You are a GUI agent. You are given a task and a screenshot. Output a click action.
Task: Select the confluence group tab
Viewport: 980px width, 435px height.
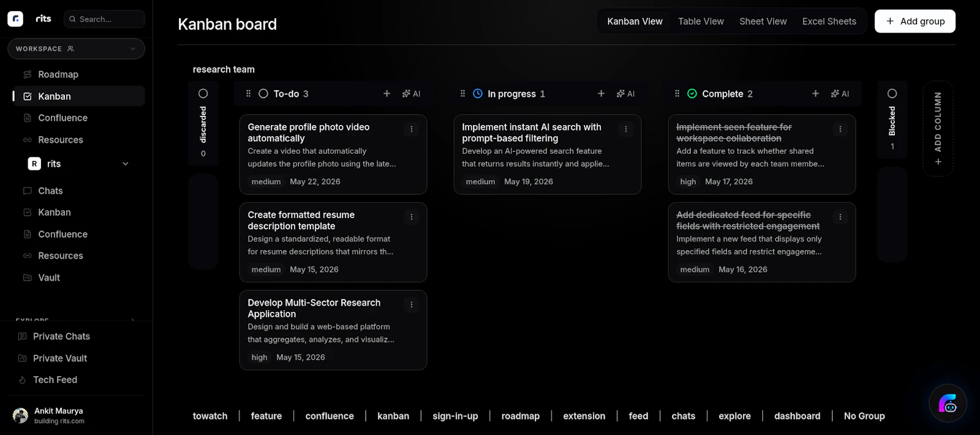point(330,416)
